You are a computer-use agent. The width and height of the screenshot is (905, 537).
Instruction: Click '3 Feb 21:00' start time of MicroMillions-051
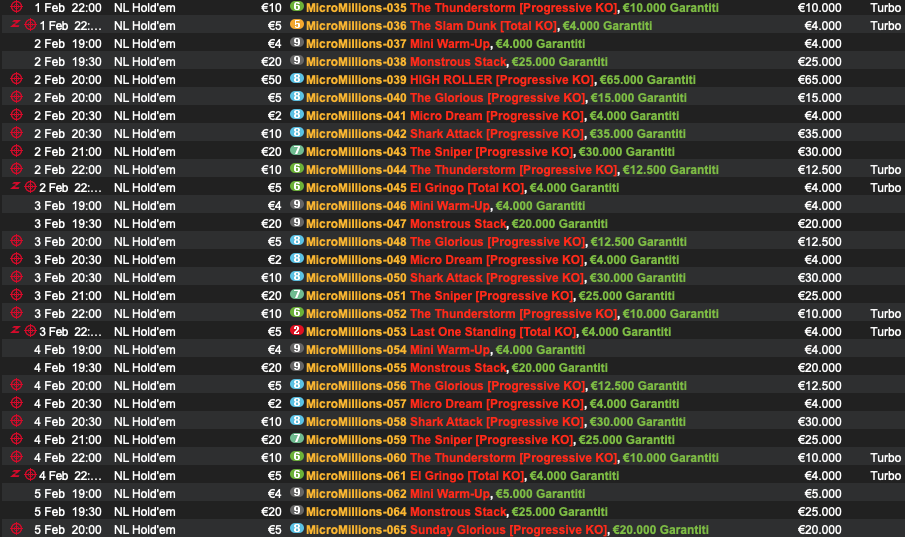[68, 296]
